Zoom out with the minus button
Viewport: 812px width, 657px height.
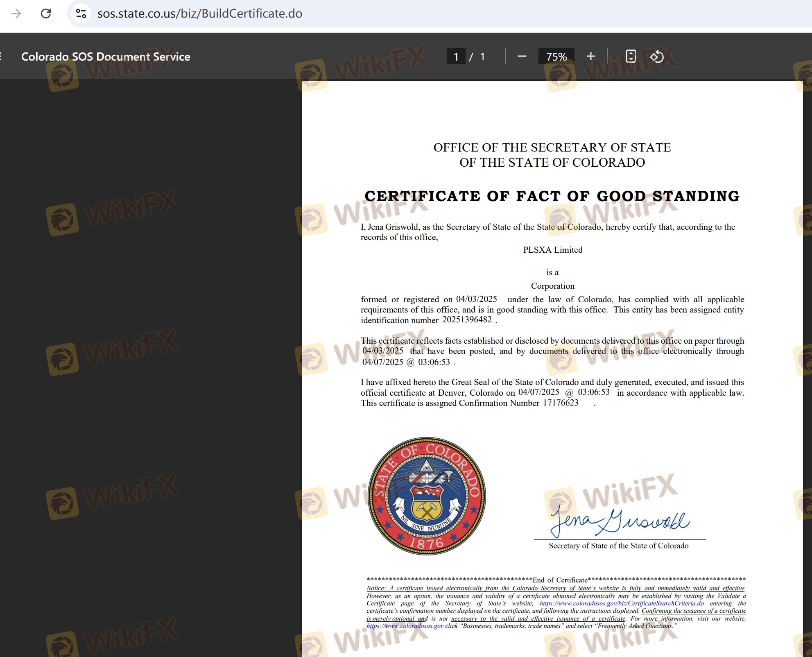[522, 57]
